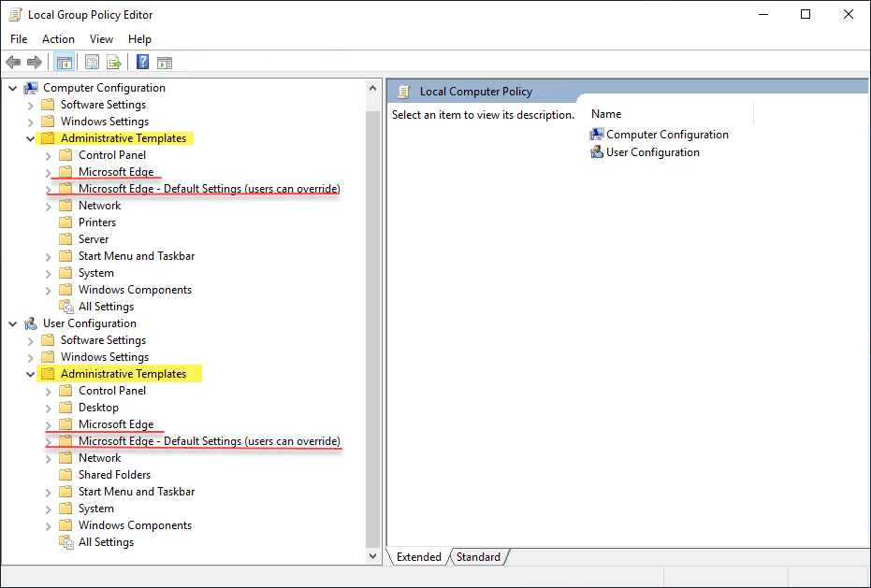Open the Help menu
Viewport: 871px width, 588px height.
tap(139, 39)
